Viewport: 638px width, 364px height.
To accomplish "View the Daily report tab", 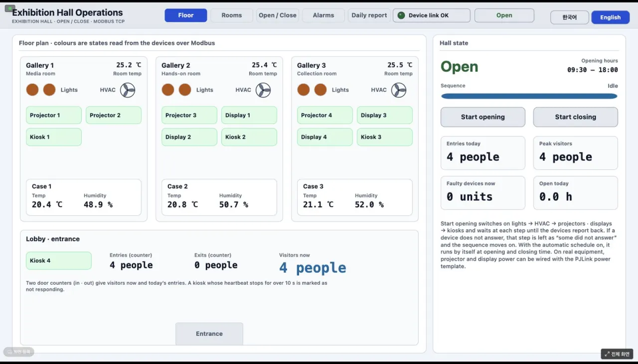I will pyautogui.click(x=369, y=15).
